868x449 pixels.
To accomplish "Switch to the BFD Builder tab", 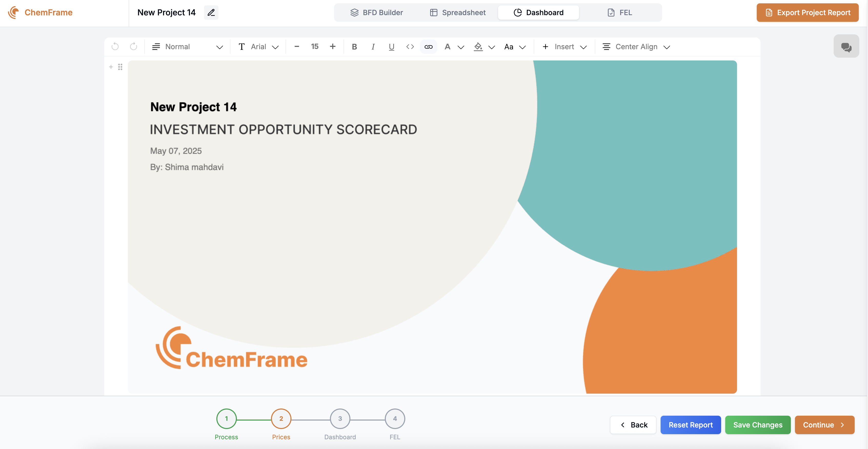I will 376,13.
